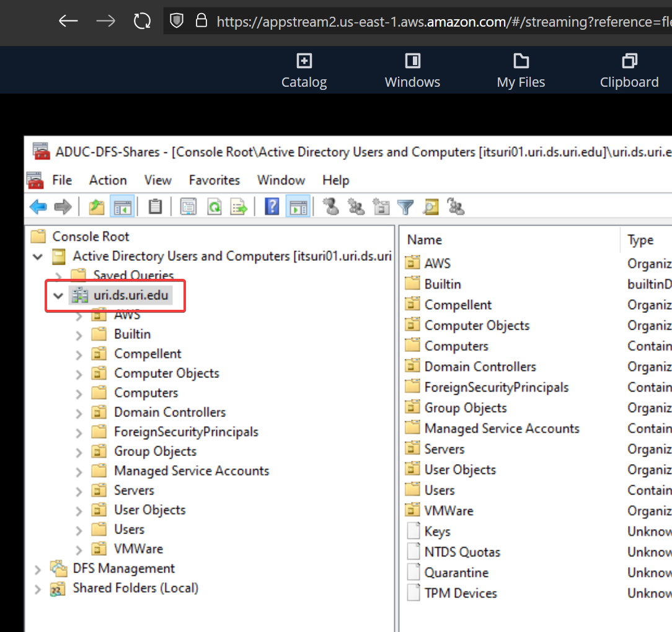Click the Back arrow in the MMC toolbar
This screenshot has height=632, width=672.
click(x=38, y=207)
